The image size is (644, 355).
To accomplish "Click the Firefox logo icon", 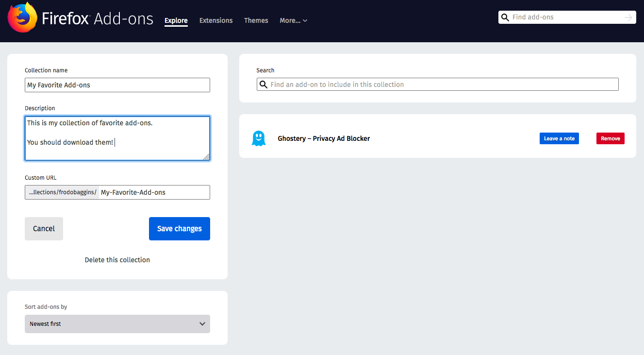I will pyautogui.click(x=22, y=18).
